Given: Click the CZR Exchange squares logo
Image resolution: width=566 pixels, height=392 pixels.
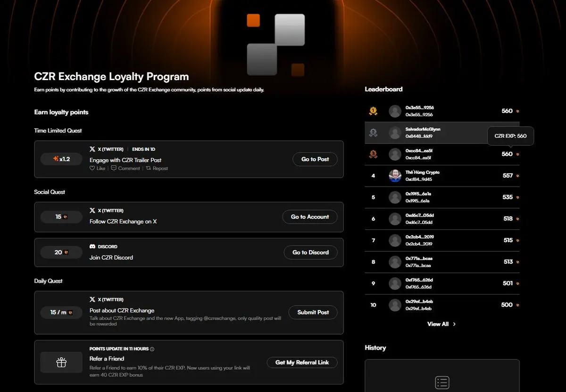Looking at the screenshot, I should (276, 45).
